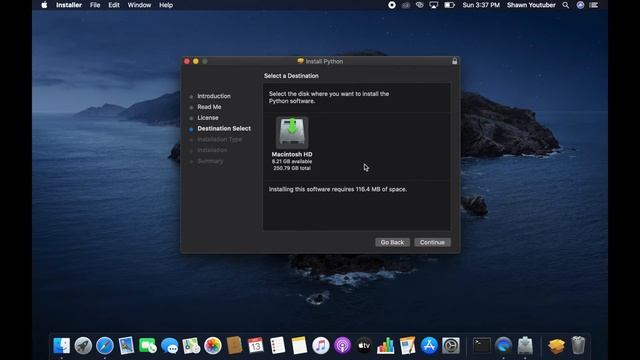Click Destination Select step in sidebar
The width and height of the screenshot is (640, 360).
coord(224,128)
